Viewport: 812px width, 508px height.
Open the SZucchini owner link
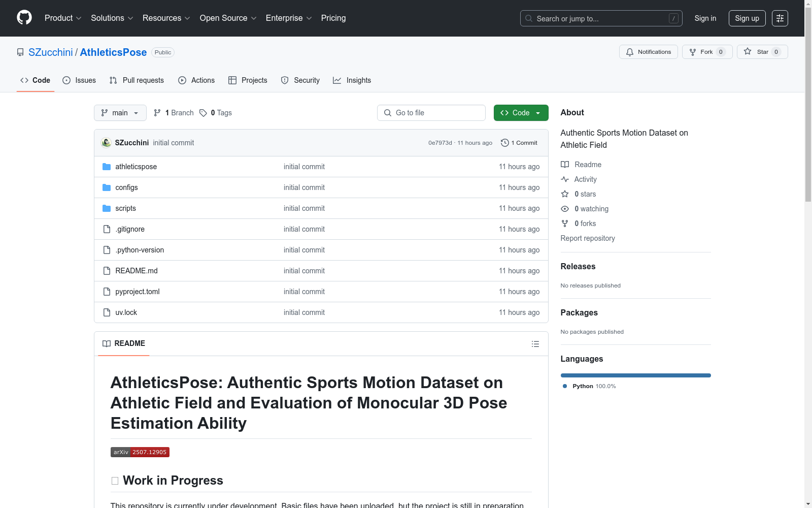click(51, 52)
